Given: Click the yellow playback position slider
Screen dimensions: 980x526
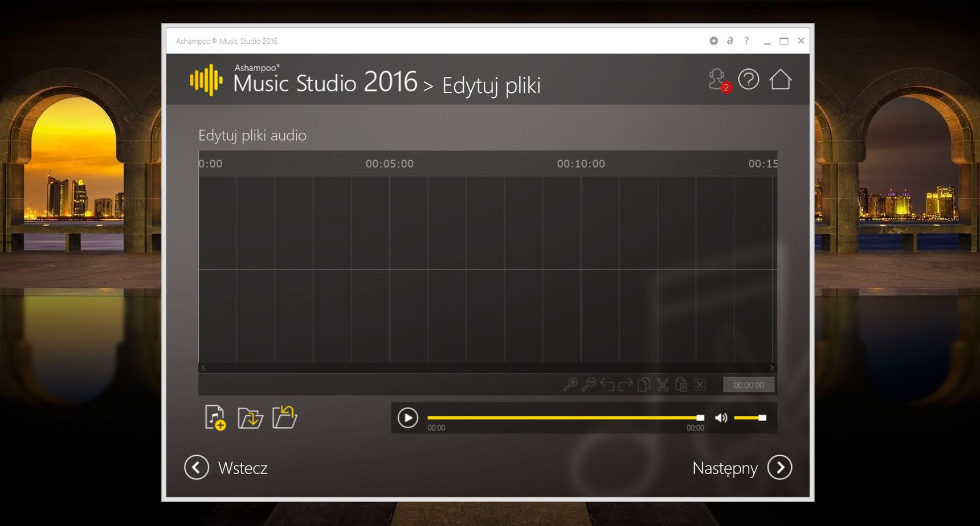Looking at the screenshot, I should 566,418.
